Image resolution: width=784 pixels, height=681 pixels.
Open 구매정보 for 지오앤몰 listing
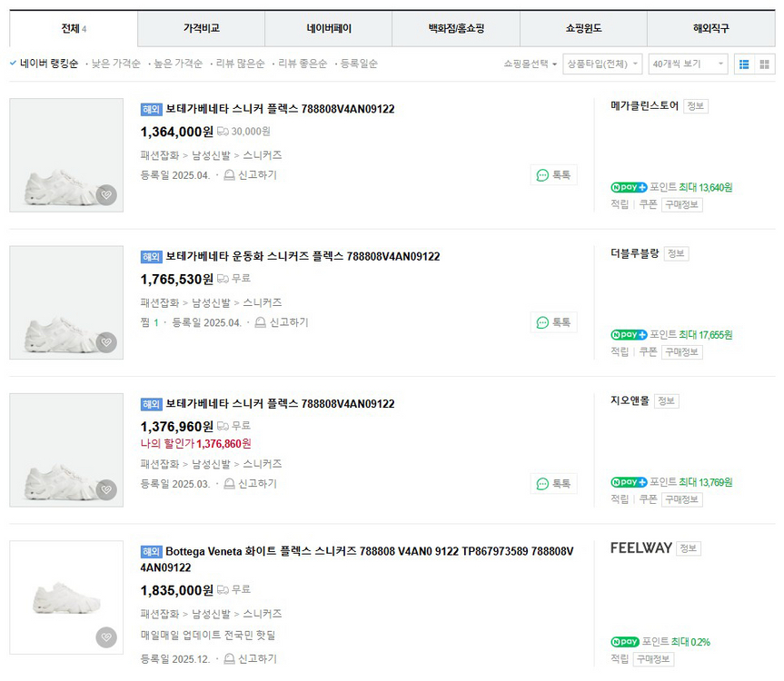coord(681,499)
